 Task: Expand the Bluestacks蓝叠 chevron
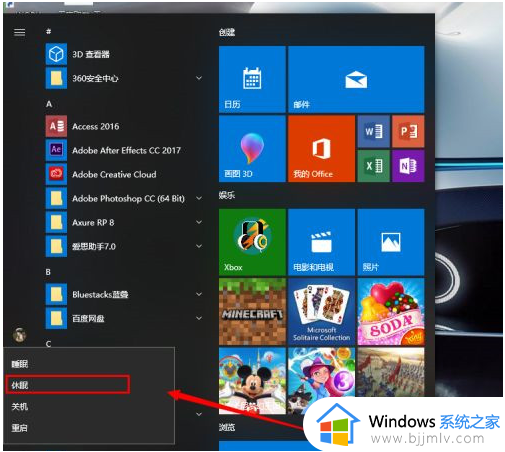(x=199, y=294)
